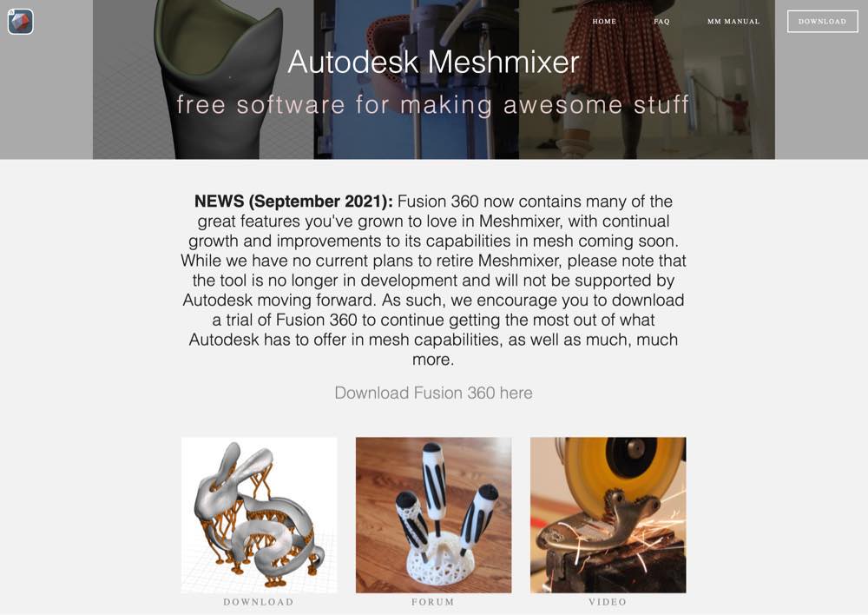The image size is (868, 615).
Task: Click the Autodesk Meshmixer title heading
Action: pos(433,62)
